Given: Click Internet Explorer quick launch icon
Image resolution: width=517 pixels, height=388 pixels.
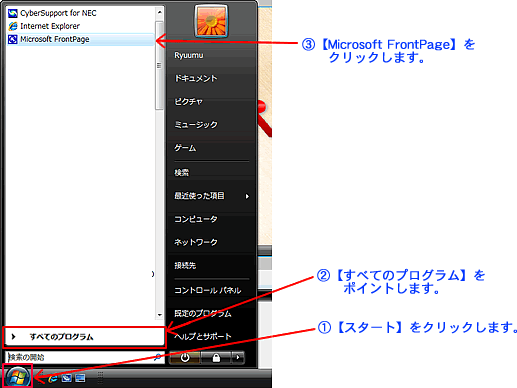Looking at the screenshot, I should coord(52,378).
